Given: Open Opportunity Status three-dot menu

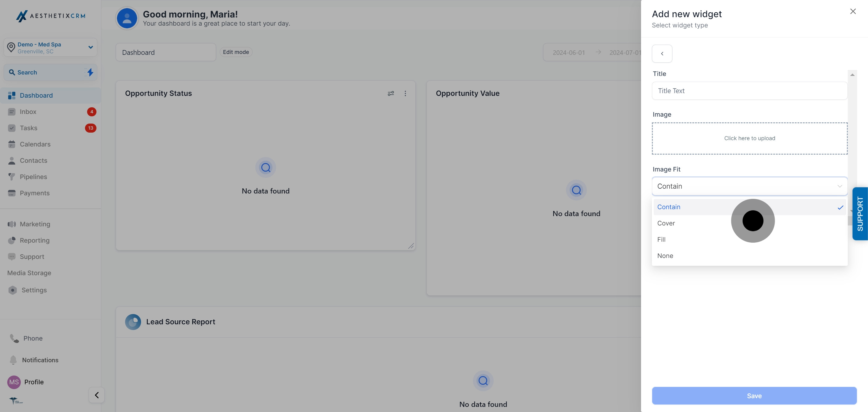Looking at the screenshot, I should click(x=405, y=93).
